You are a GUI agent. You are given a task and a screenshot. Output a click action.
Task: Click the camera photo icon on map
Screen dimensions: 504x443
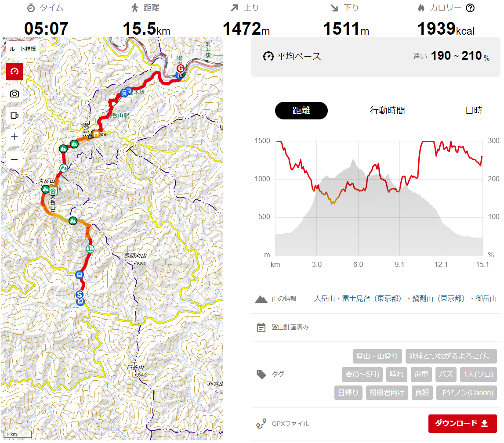[x=15, y=94]
